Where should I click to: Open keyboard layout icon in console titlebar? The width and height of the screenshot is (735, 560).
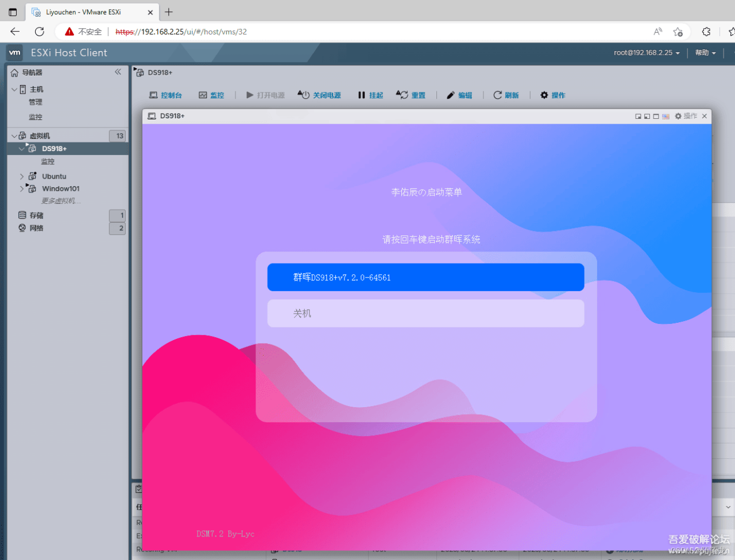click(666, 116)
